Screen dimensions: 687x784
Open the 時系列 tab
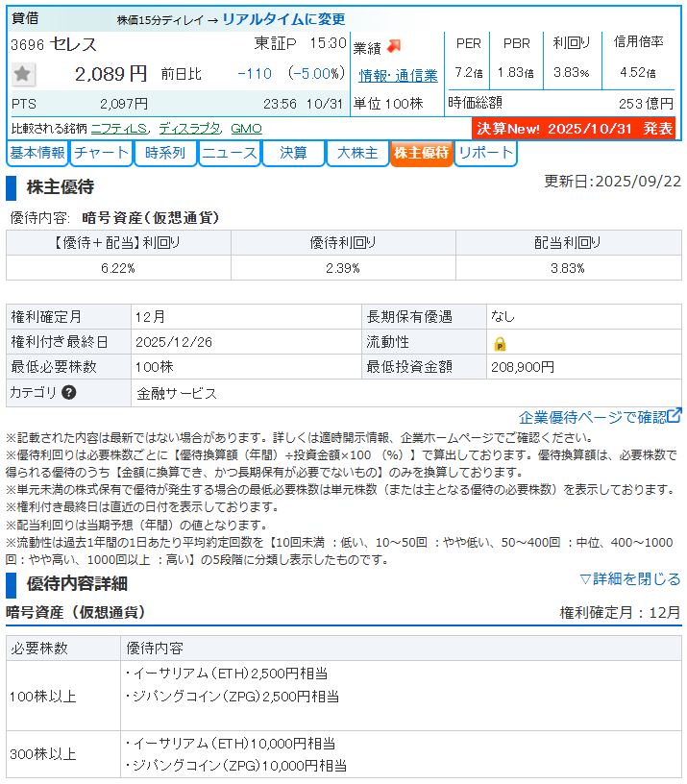(164, 154)
